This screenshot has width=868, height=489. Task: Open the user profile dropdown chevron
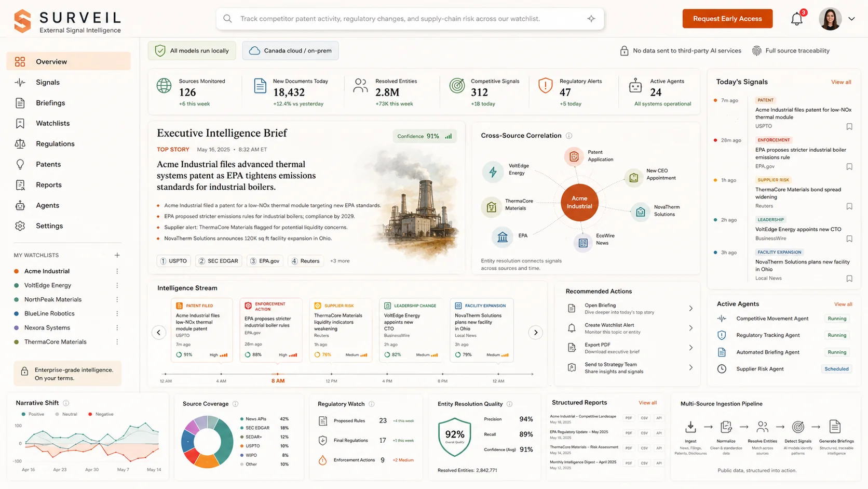click(x=851, y=19)
